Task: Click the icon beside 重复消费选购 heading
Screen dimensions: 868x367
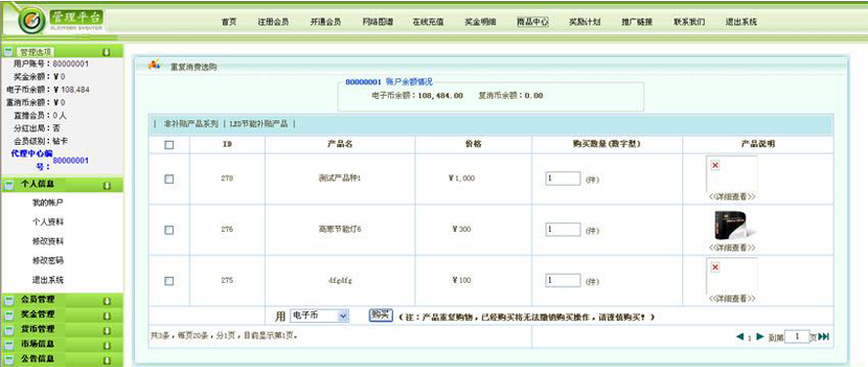Action: pyautogui.click(x=154, y=65)
